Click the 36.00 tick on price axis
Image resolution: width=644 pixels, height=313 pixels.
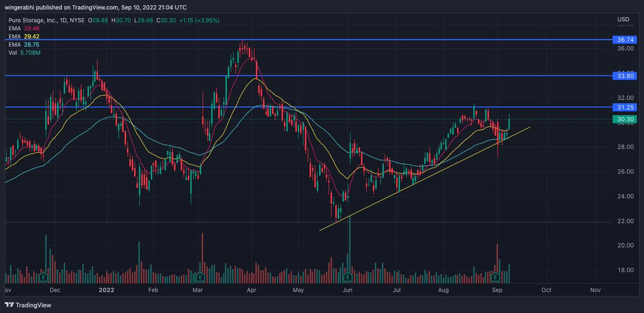pyautogui.click(x=626, y=48)
